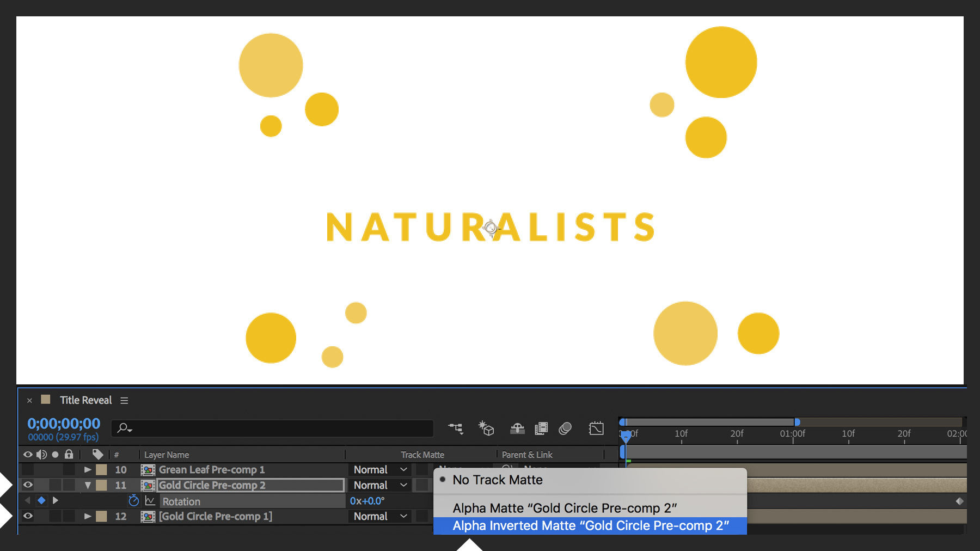Click the graph icon beside Rotation
The width and height of the screenshot is (980, 551).
[151, 501]
